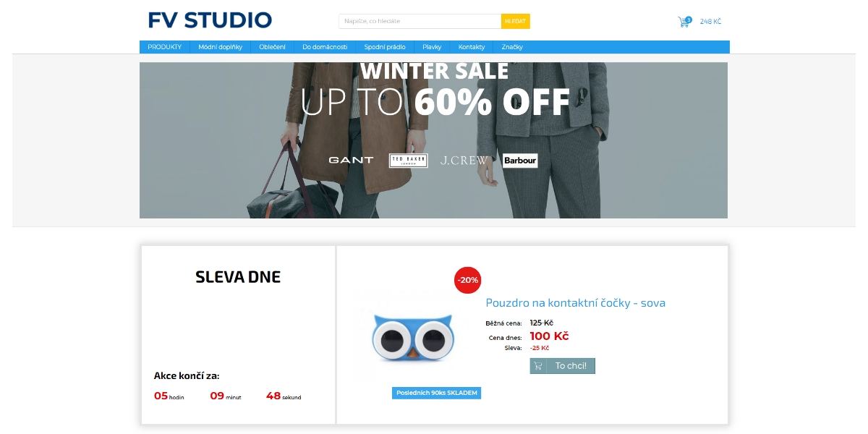Select the J.Crew brand logo
This screenshot has width=868, height=434.
(464, 161)
